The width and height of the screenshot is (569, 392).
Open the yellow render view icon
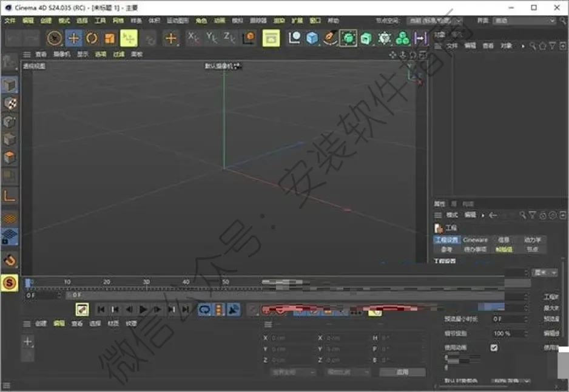point(271,38)
